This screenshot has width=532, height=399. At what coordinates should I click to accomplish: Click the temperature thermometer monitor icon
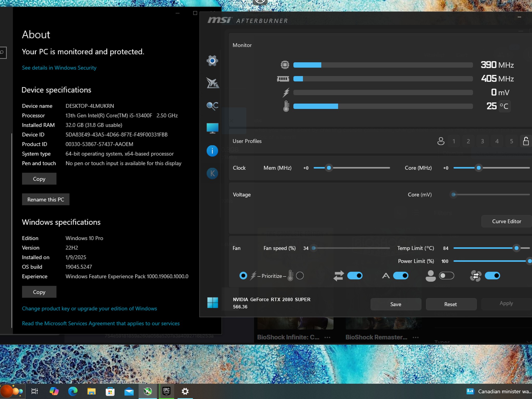point(286,106)
